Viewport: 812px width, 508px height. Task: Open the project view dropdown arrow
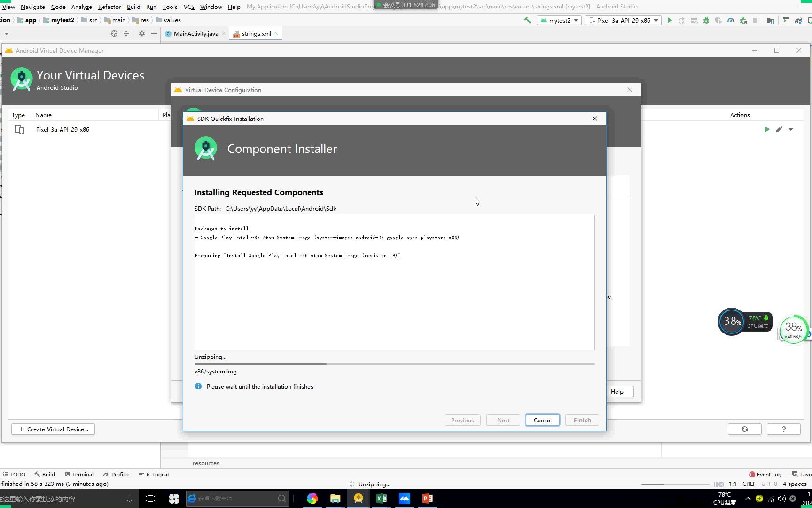coord(7,34)
